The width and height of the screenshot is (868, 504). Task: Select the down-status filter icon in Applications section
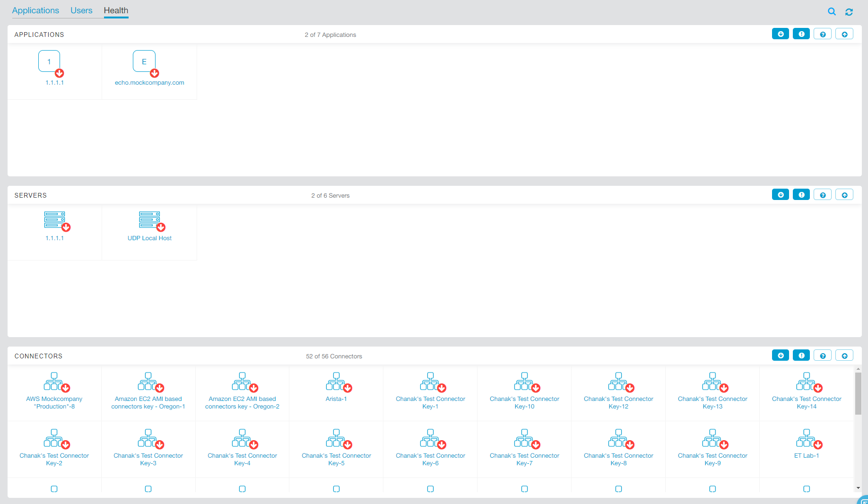(781, 34)
